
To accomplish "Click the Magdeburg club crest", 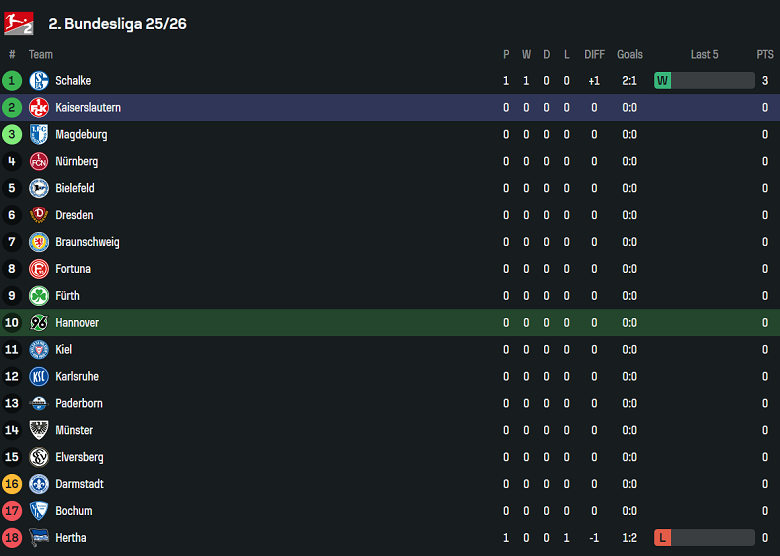I will (39, 135).
